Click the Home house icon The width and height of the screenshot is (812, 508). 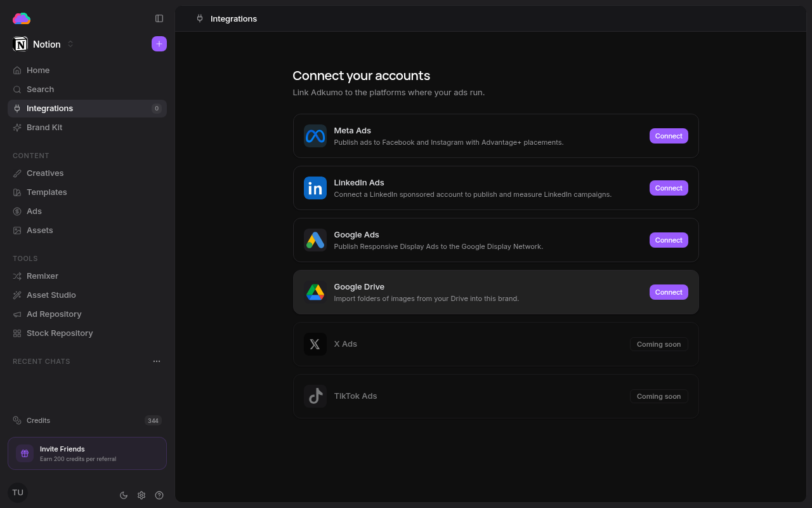(17, 70)
